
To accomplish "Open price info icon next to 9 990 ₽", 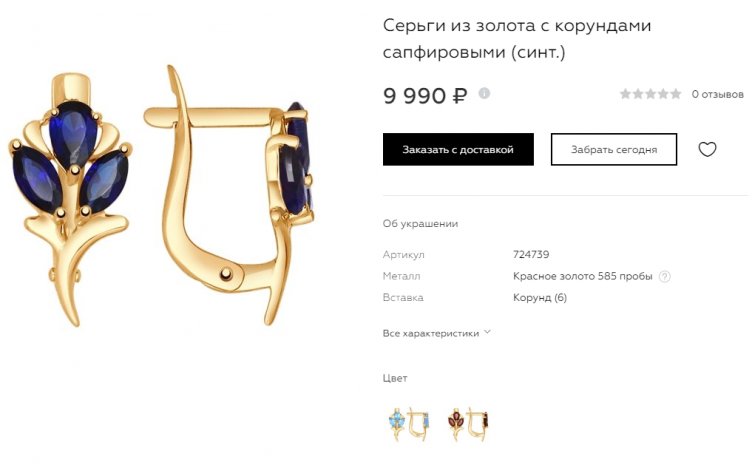I will (x=484, y=93).
